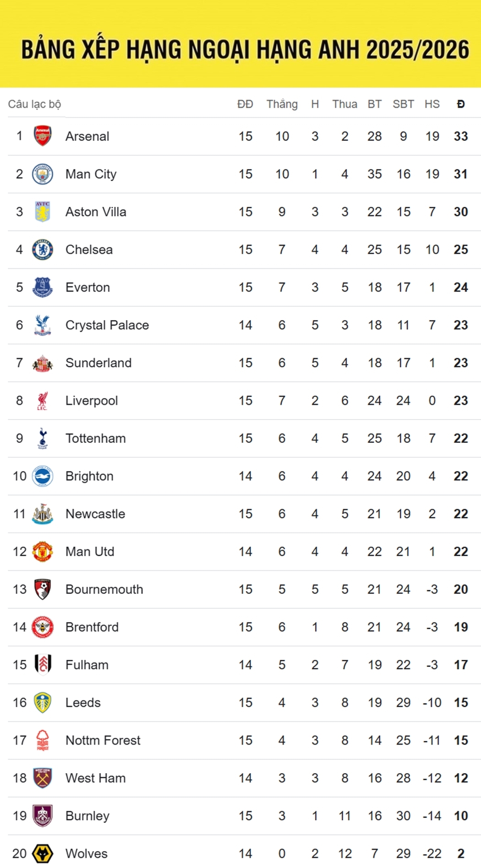This screenshot has width=481, height=868.
Task: Click the Câu lạc bộ column header
Action: coord(35,104)
